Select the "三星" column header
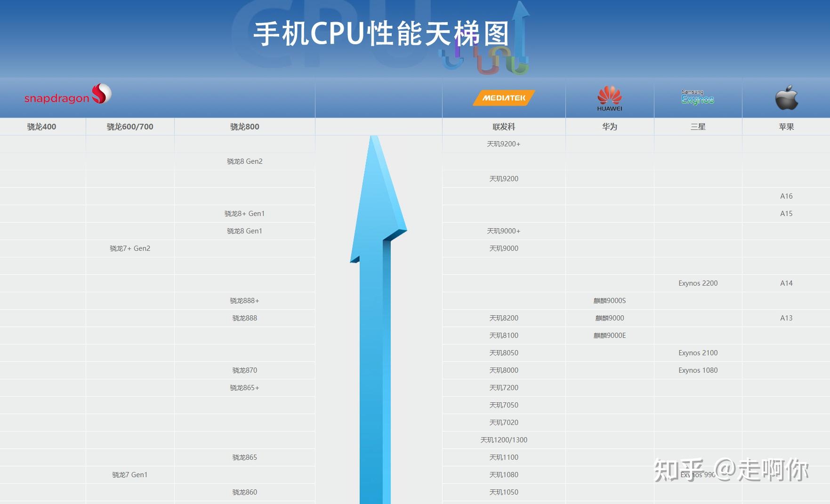 click(x=698, y=127)
